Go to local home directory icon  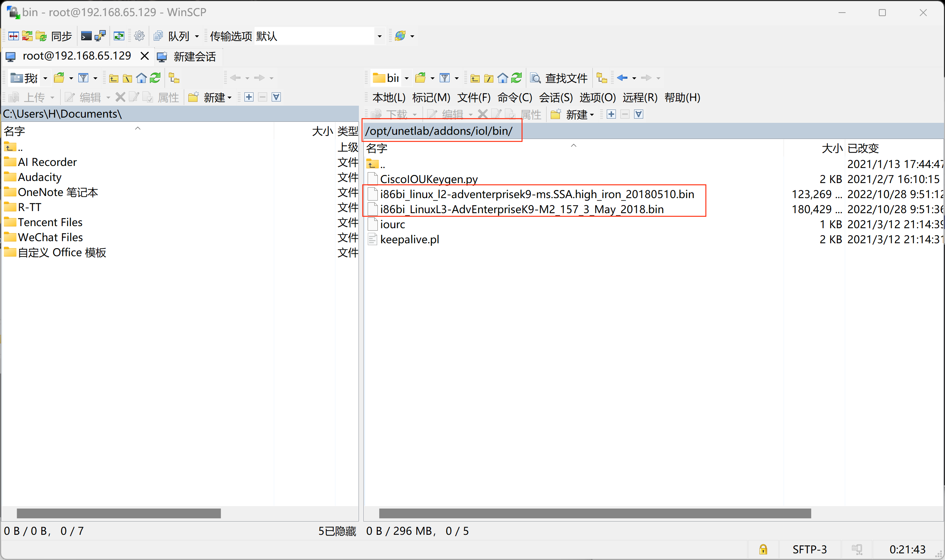point(141,78)
